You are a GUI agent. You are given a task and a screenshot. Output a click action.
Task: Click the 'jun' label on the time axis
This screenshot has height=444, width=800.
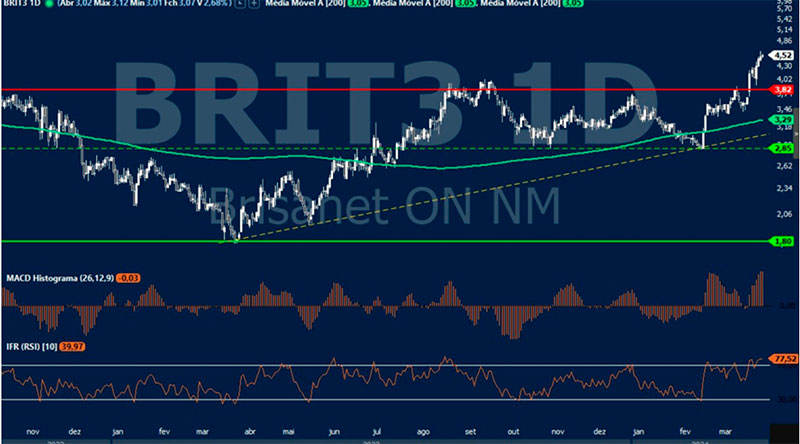[334, 432]
